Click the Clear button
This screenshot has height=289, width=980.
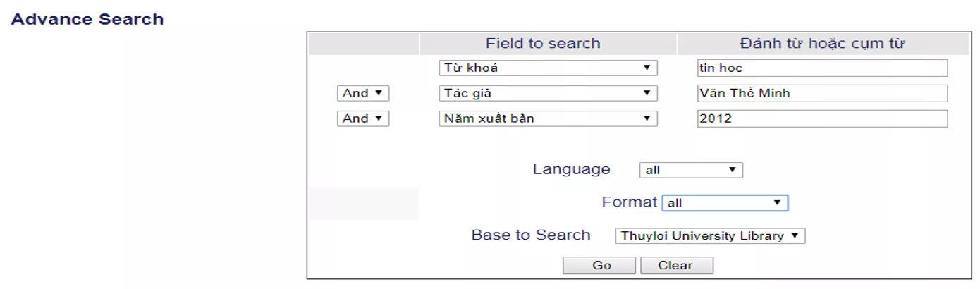click(x=677, y=266)
